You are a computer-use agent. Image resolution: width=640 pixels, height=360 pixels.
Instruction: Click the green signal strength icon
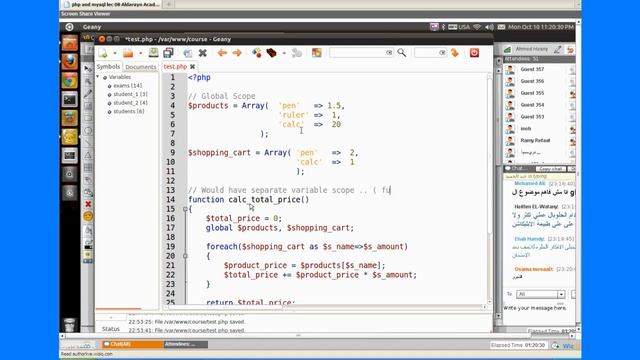(x=507, y=49)
